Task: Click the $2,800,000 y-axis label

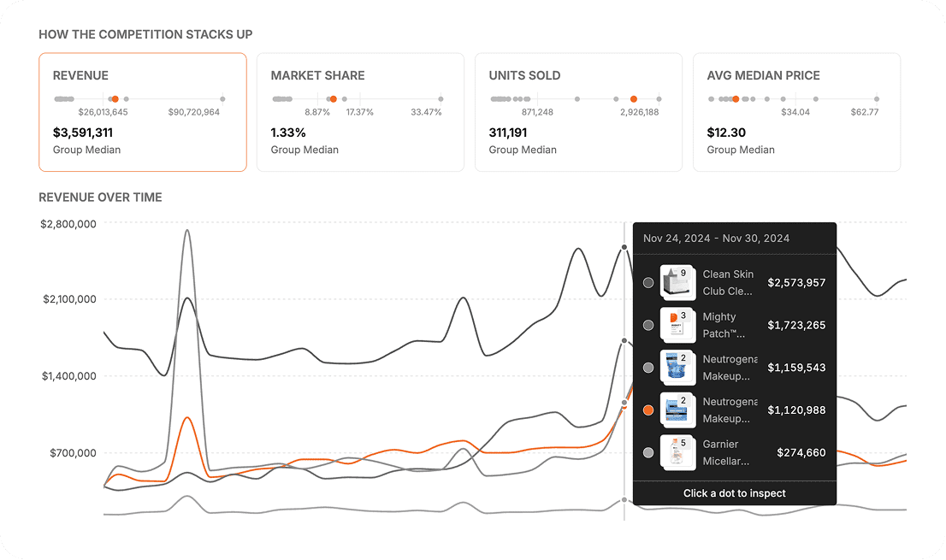Action: (x=68, y=224)
